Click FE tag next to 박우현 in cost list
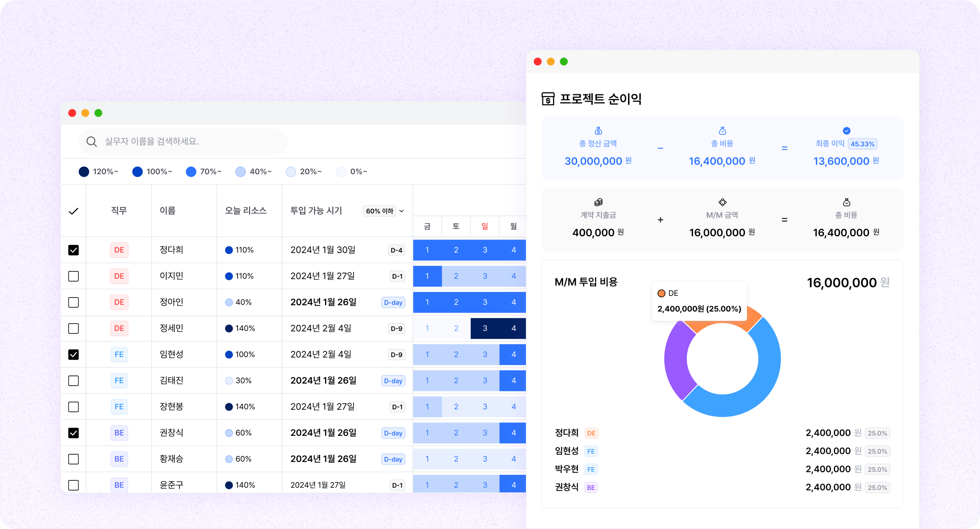Viewport: 980px width, 529px height. tap(591, 469)
